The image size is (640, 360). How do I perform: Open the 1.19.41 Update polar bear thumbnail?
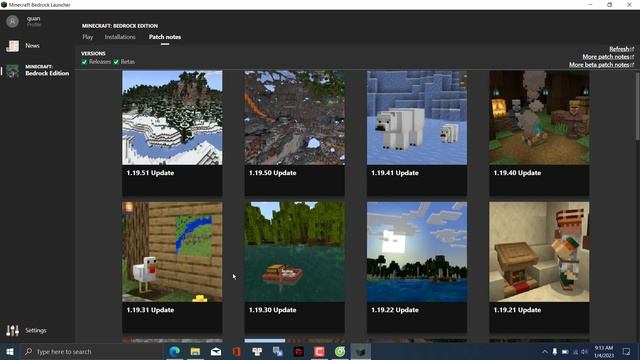click(x=417, y=118)
